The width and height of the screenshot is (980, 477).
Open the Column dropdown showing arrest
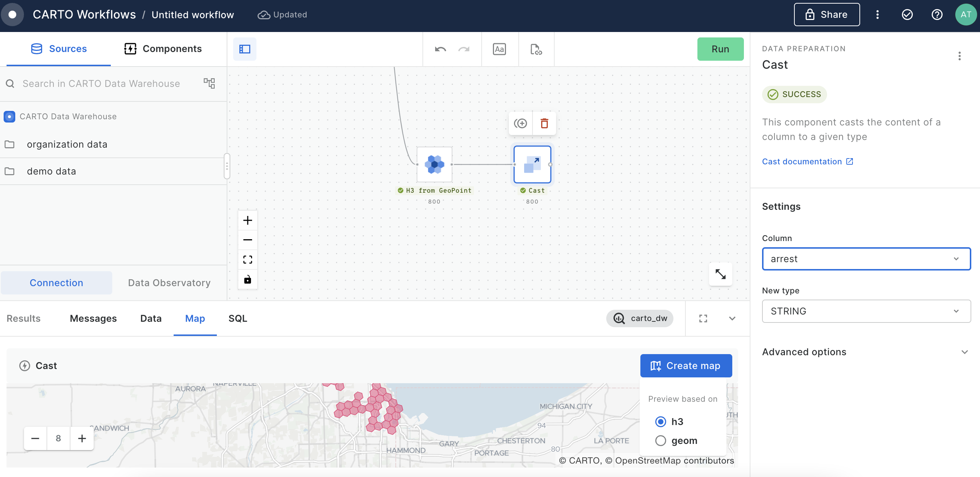pyautogui.click(x=866, y=259)
